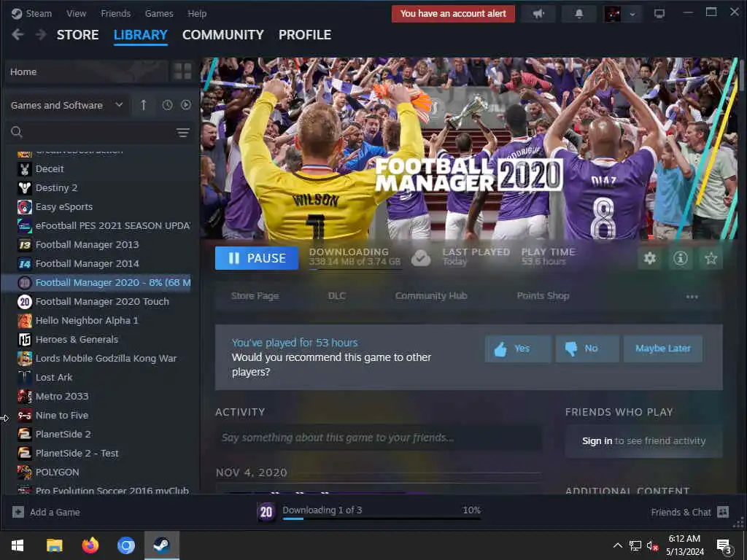Open the View menu
Image resolution: width=747 pixels, height=560 pixels.
76,13
